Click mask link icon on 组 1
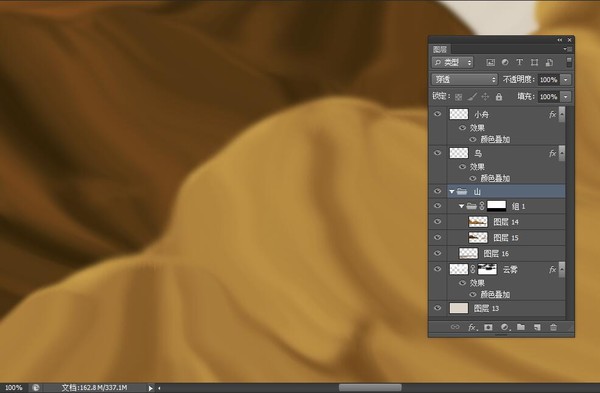The width and height of the screenshot is (600, 393). 482,206
